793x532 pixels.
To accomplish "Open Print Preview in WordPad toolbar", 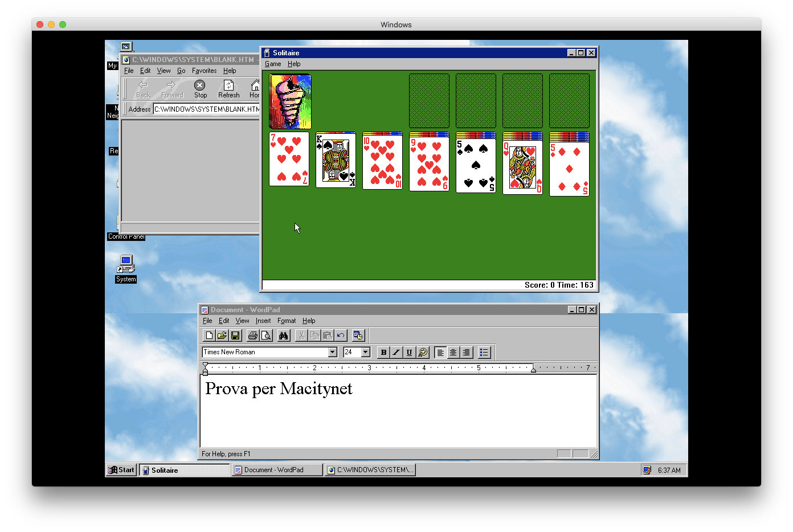I will [x=266, y=335].
